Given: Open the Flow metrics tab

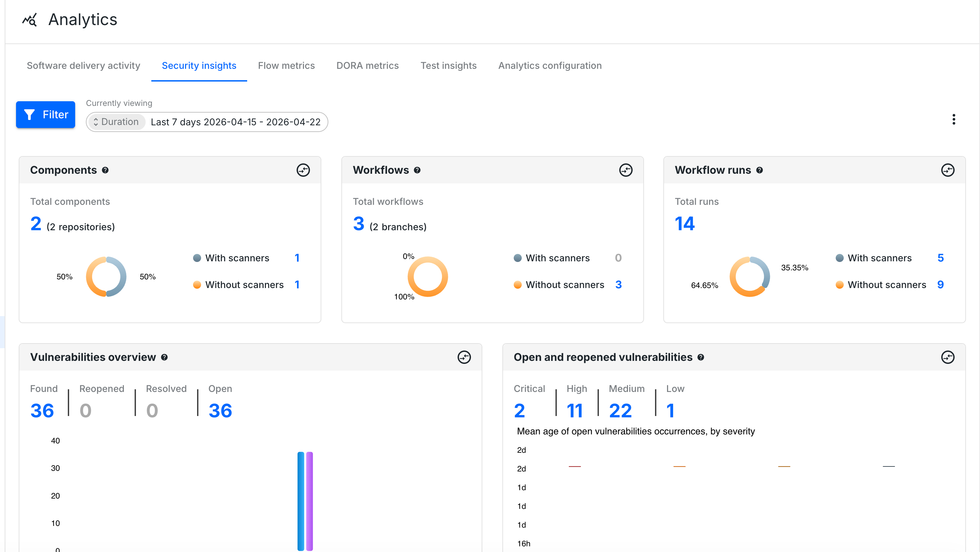Looking at the screenshot, I should (x=286, y=65).
